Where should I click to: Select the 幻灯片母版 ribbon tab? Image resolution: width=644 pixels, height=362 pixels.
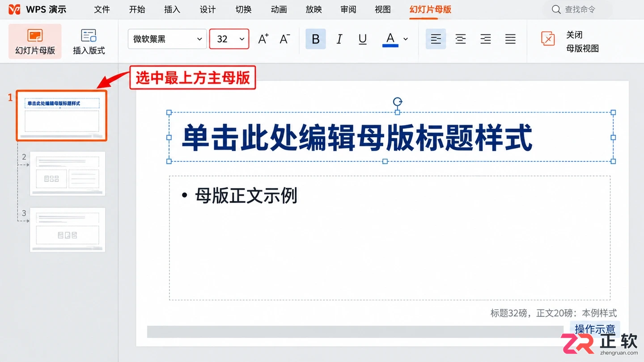430,9
